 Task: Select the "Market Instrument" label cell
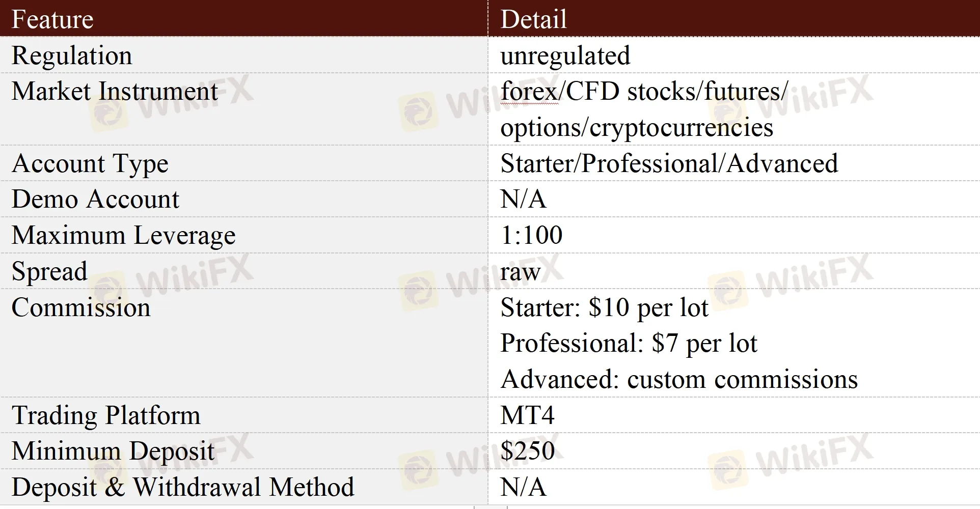(115, 92)
